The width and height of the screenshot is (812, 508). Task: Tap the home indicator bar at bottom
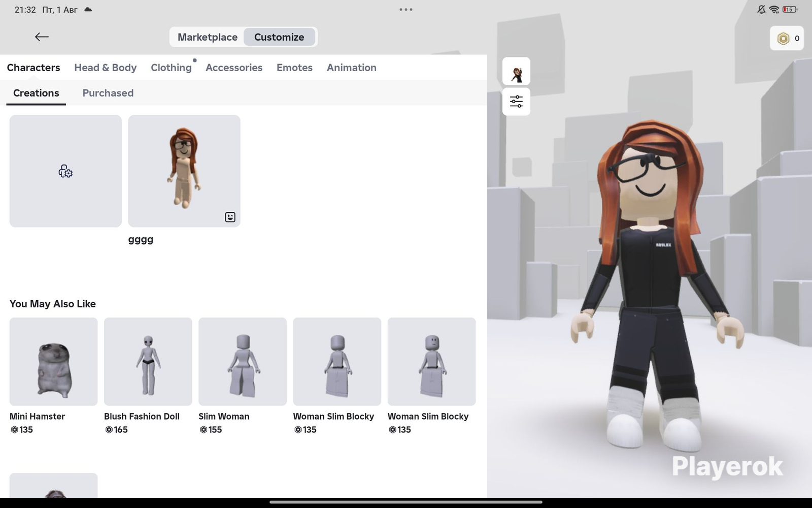(x=406, y=502)
